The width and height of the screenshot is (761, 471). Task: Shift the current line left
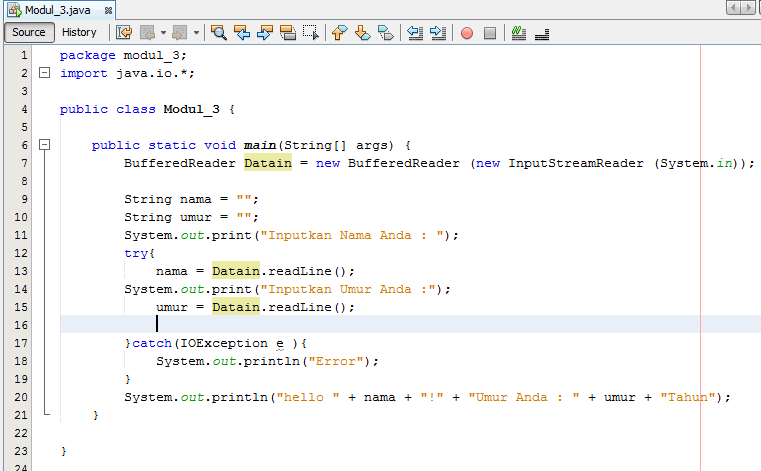tap(415, 33)
